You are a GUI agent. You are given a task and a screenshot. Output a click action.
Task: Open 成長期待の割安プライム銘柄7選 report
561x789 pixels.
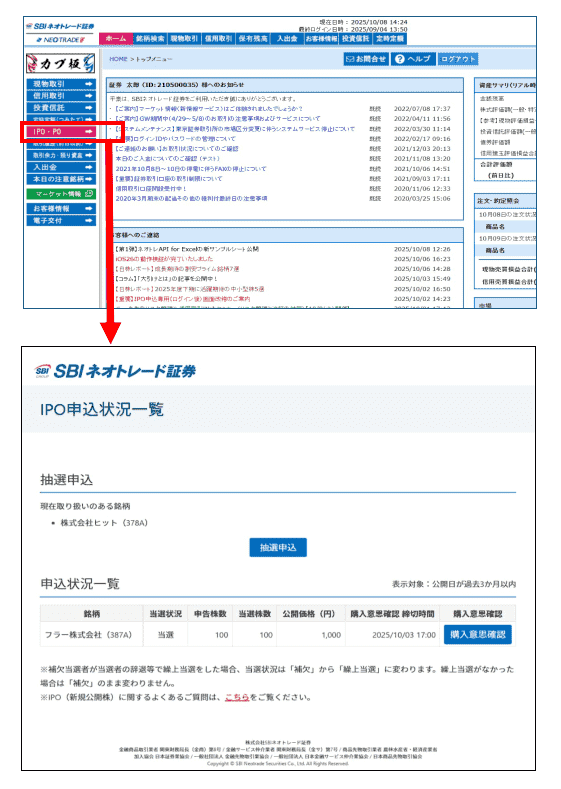pos(177,269)
